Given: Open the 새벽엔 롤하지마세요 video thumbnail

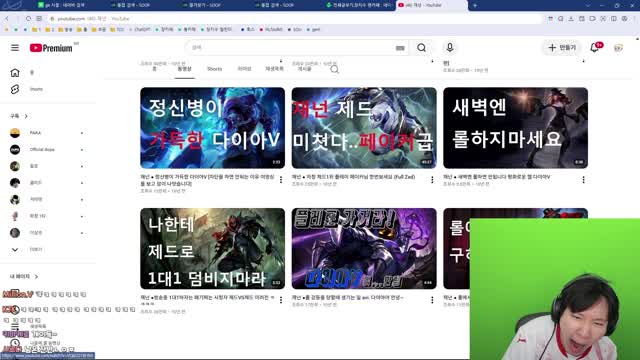Looking at the screenshot, I should point(516,128).
